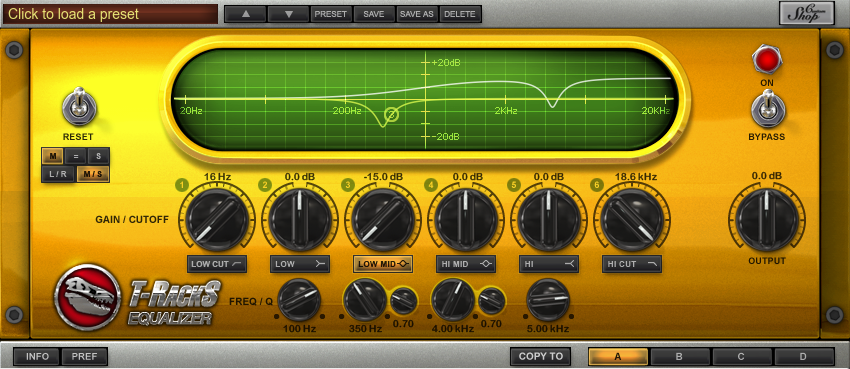Click band number 4 badge

click(x=431, y=185)
